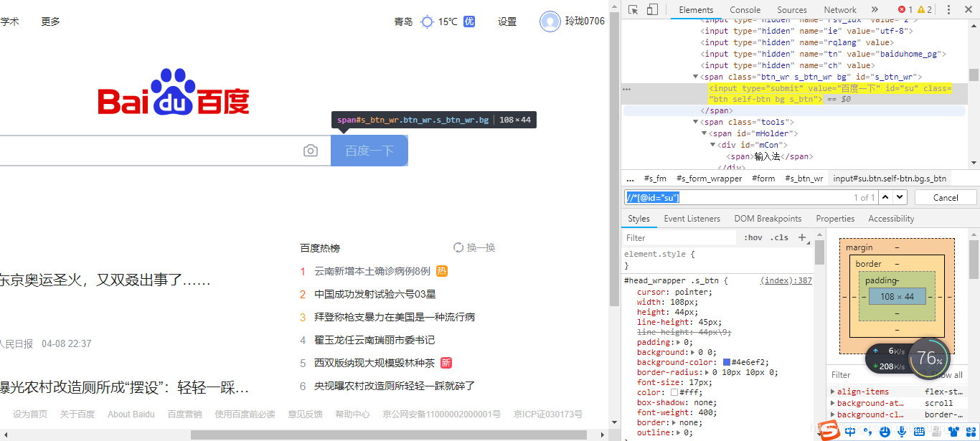This screenshot has width=980, height=441.
Task: Open the #fff color swatch
Action: tap(674, 393)
